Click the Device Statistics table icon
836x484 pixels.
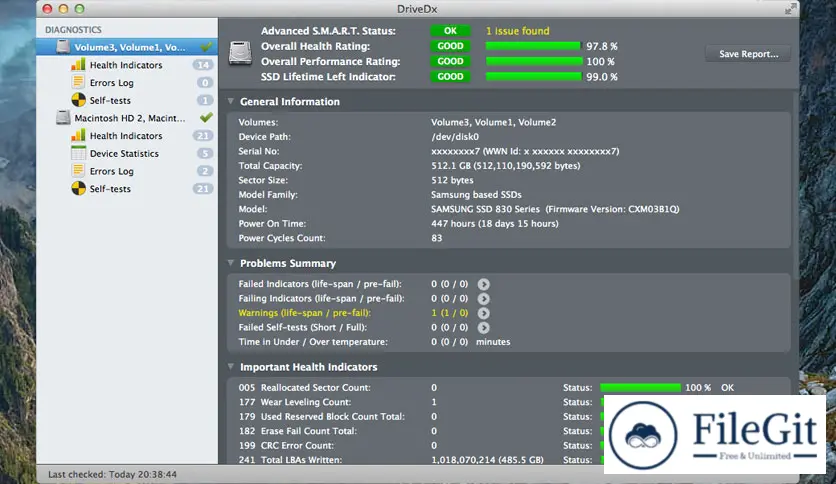(x=78, y=153)
